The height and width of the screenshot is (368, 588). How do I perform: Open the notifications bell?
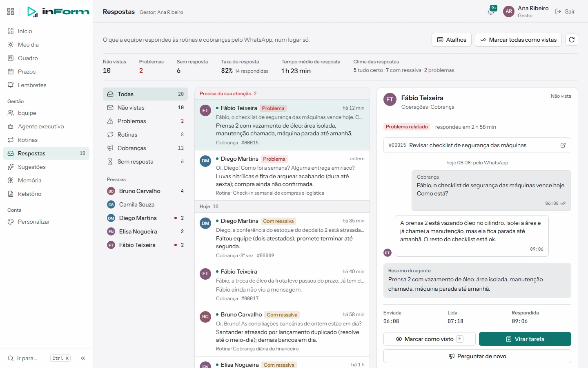491,11
